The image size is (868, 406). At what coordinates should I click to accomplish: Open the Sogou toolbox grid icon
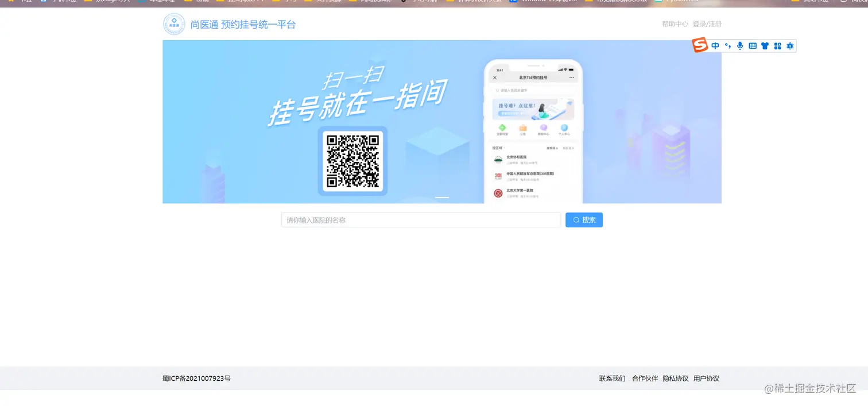[777, 46]
